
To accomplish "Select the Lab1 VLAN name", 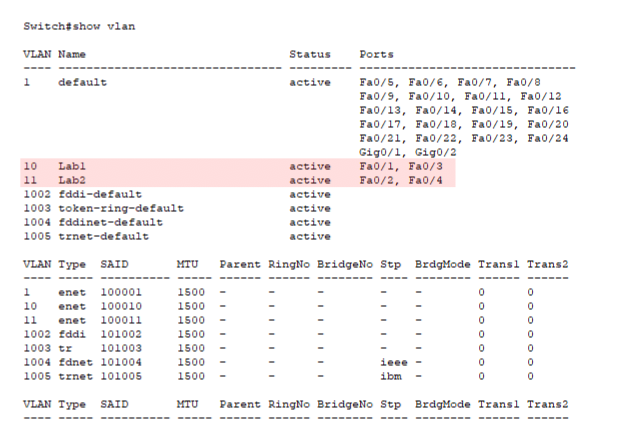I will 72,166.
